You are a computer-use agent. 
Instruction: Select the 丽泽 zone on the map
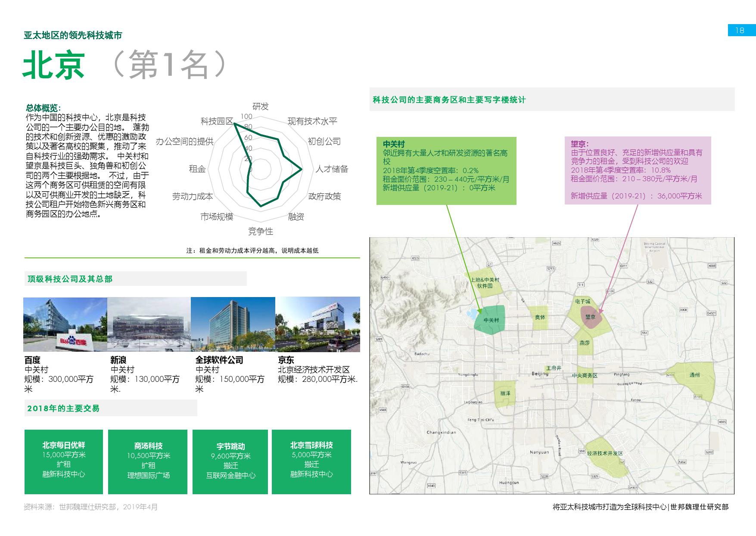click(x=504, y=394)
